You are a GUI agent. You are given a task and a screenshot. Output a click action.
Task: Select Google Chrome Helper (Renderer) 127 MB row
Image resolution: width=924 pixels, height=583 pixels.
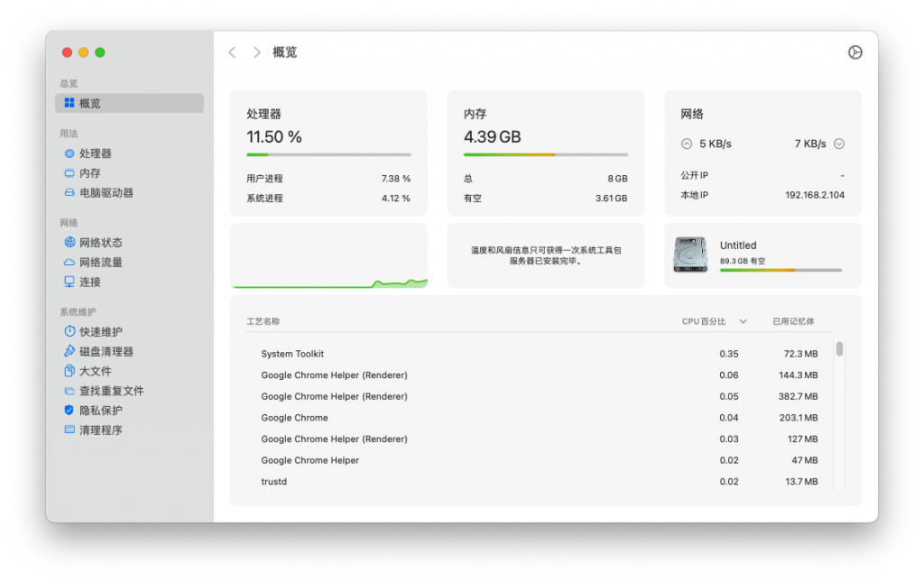tap(540, 439)
